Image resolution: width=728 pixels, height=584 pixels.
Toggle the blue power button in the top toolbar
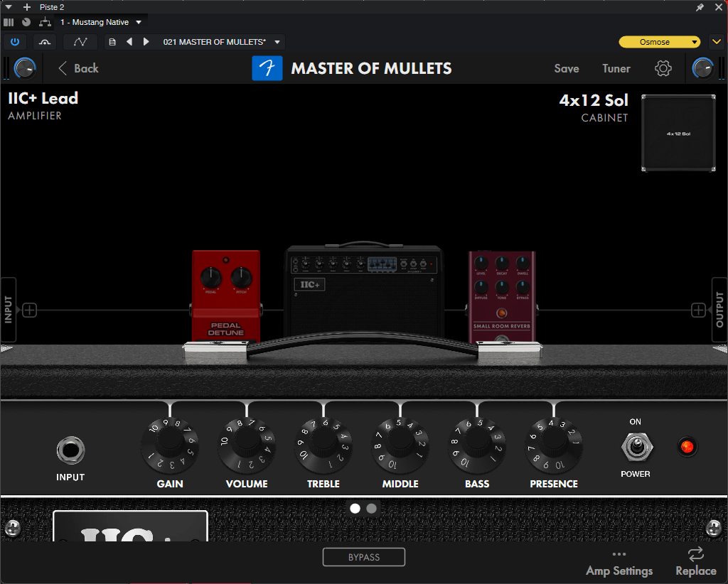click(x=14, y=41)
